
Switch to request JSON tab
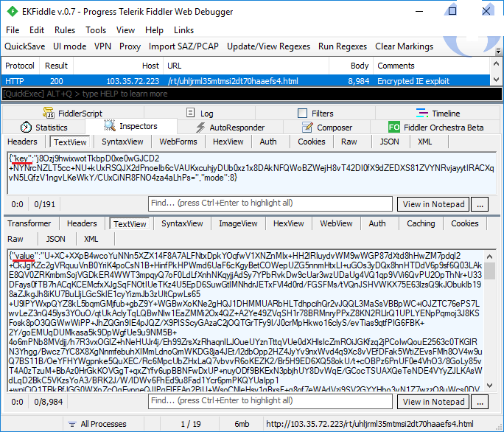[x=389, y=142]
